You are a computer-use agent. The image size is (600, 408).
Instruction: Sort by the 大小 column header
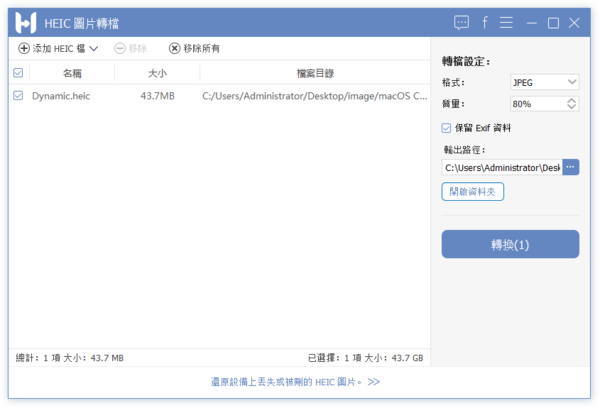click(157, 73)
